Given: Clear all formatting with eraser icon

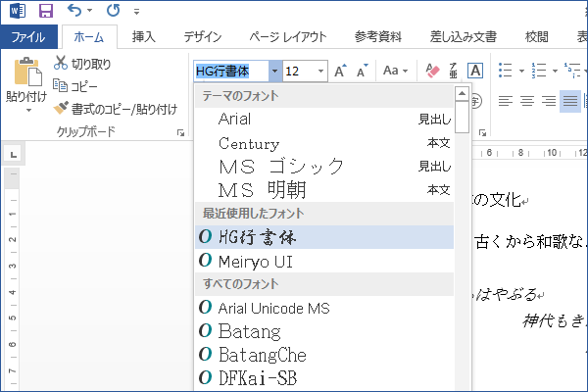Looking at the screenshot, I should 432,71.
